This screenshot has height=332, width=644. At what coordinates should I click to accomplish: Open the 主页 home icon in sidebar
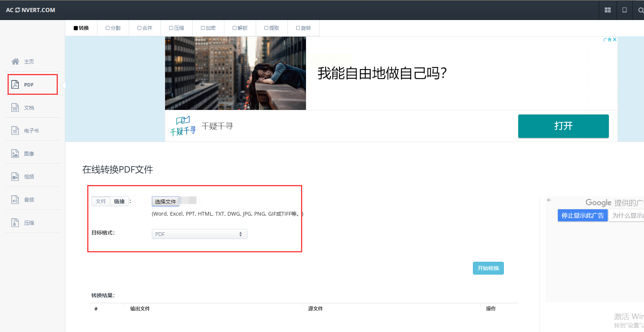(x=15, y=62)
